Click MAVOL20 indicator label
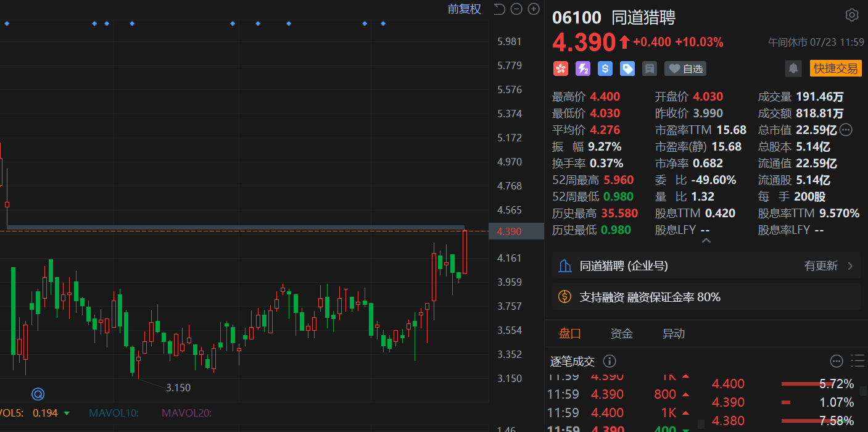Image resolution: width=868 pixels, height=432 pixels. (x=187, y=413)
